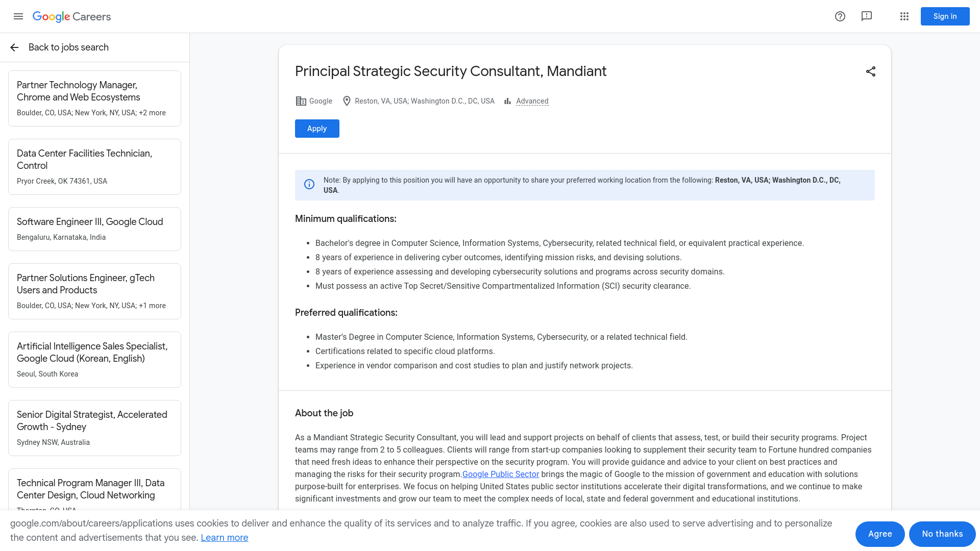The width and height of the screenshot is (980, 551).
Task: Click the location pin icon next to Reston
Action: tap(347, 101)
